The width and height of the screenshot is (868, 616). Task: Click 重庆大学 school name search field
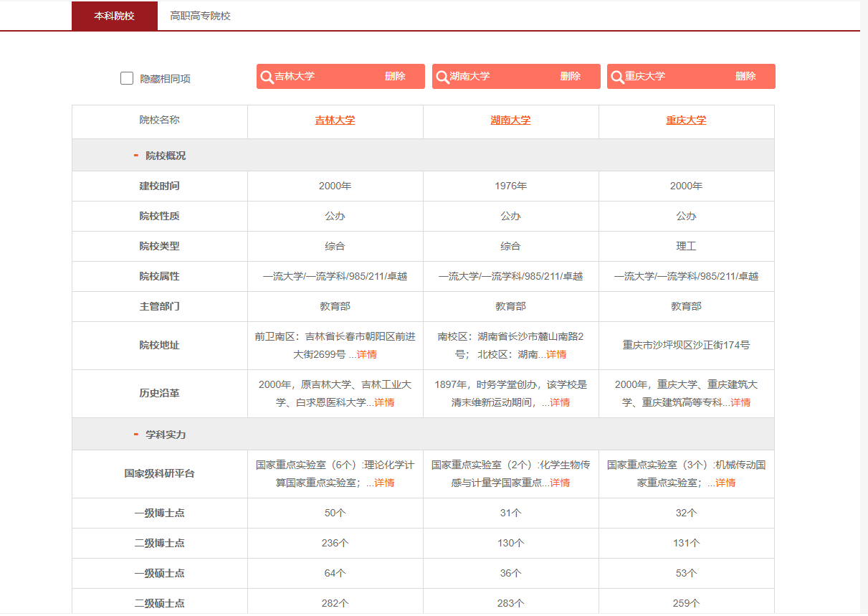point(674,76)
